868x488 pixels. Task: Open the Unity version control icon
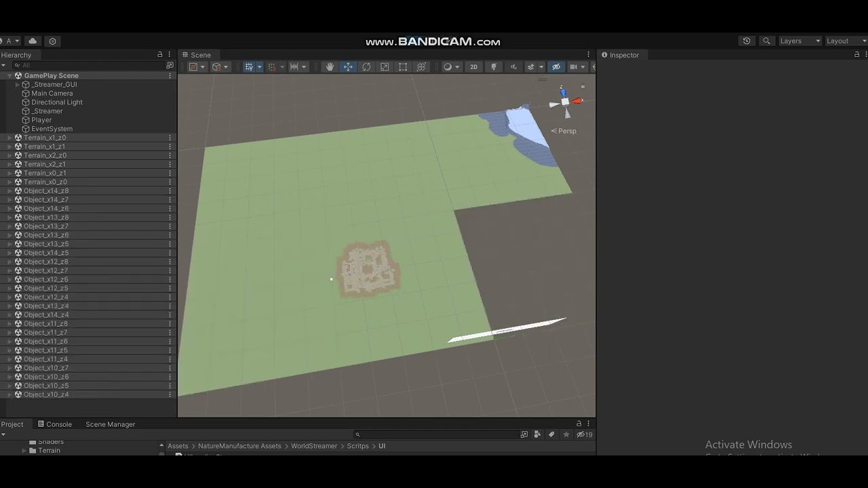coord(53,41)
